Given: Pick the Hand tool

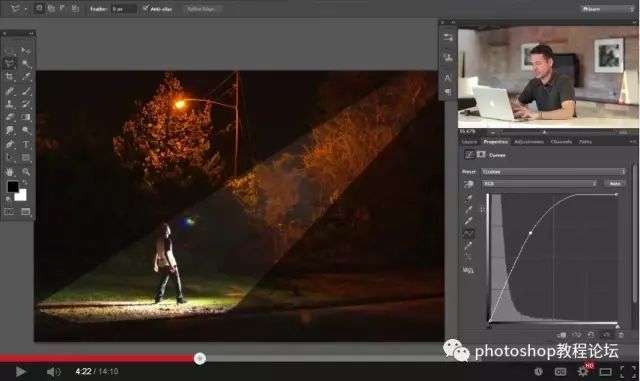Looking at the screenshot, I should pos(9,172).
